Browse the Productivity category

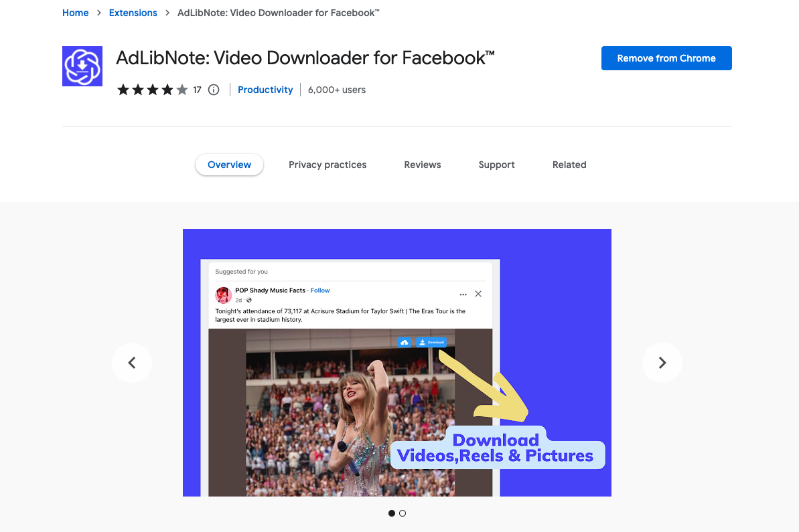click(265, 89)
